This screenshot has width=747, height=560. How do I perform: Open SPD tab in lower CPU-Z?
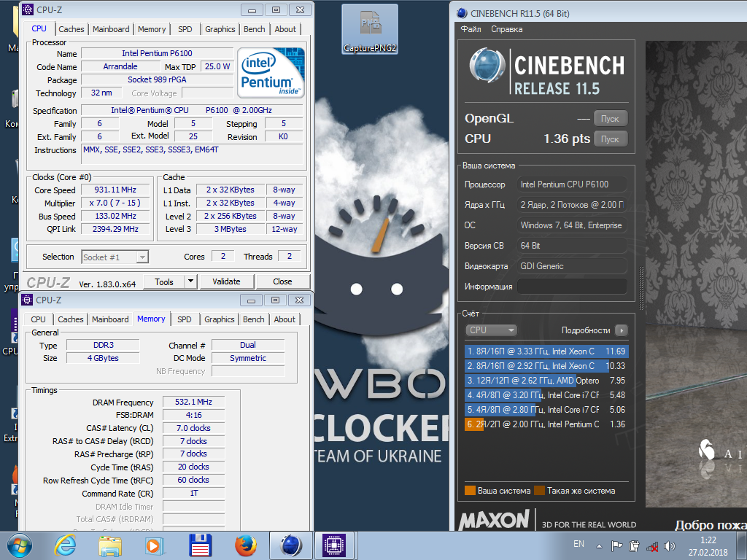pyautogui.click(x=185, y=319)
